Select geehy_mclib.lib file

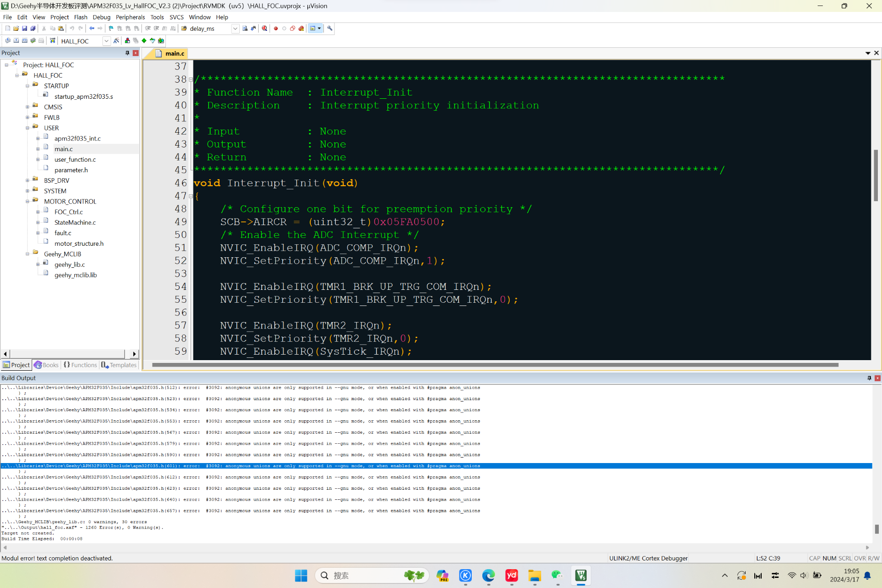(x=75, y=275)
